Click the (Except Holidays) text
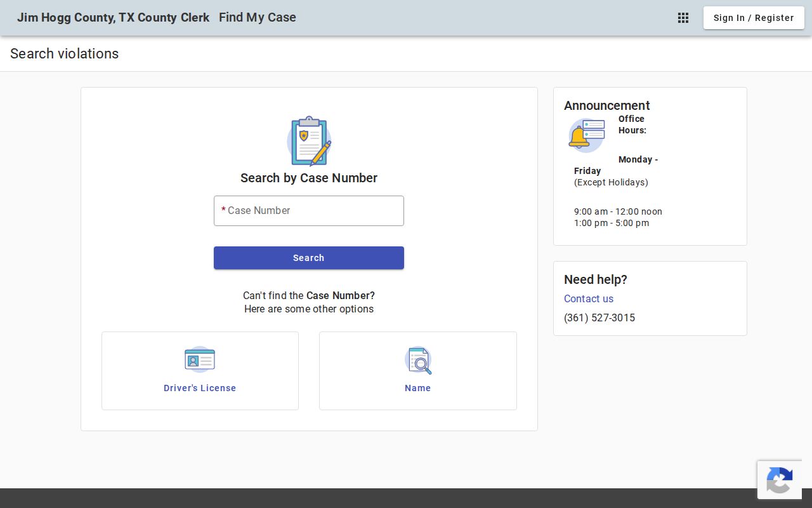812x508 pixels. 611,182
